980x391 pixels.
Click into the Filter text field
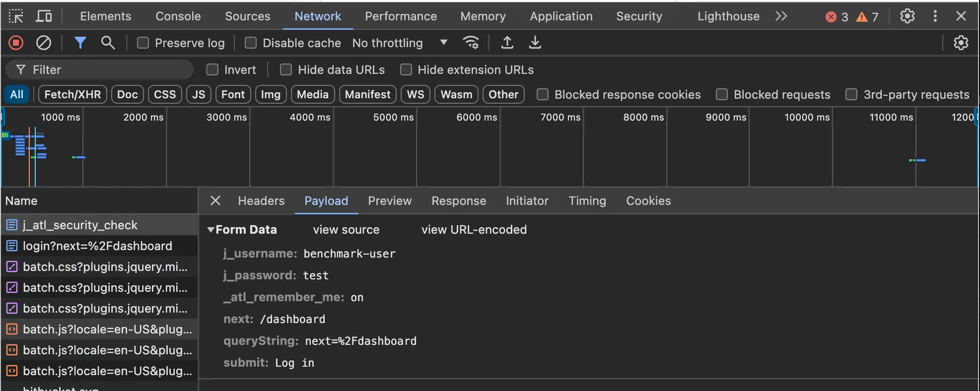[x=99, y=70]
